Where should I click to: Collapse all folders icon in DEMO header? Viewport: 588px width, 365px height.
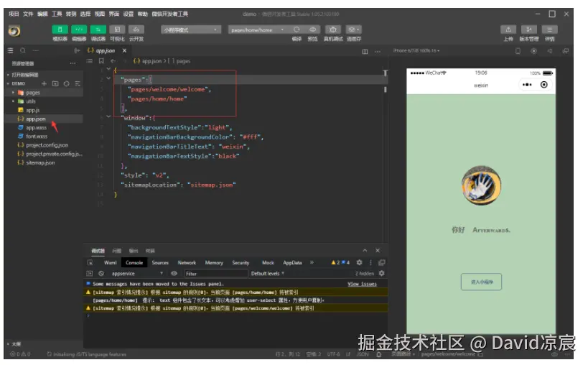click(78, 83)
